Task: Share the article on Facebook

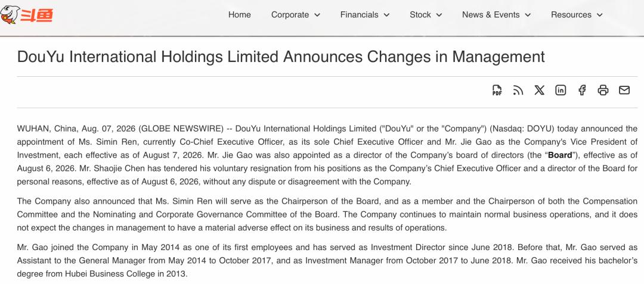Action: tap(582, 90)
